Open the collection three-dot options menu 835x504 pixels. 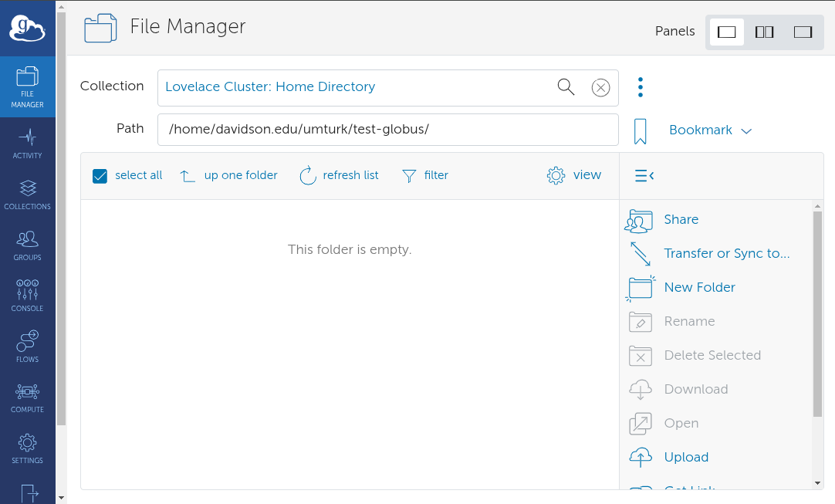tap(641, 87)
